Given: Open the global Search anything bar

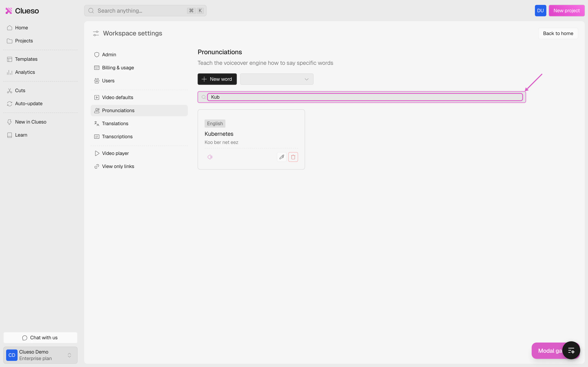Looking at the screenshot, I should (x=145, y=11).
